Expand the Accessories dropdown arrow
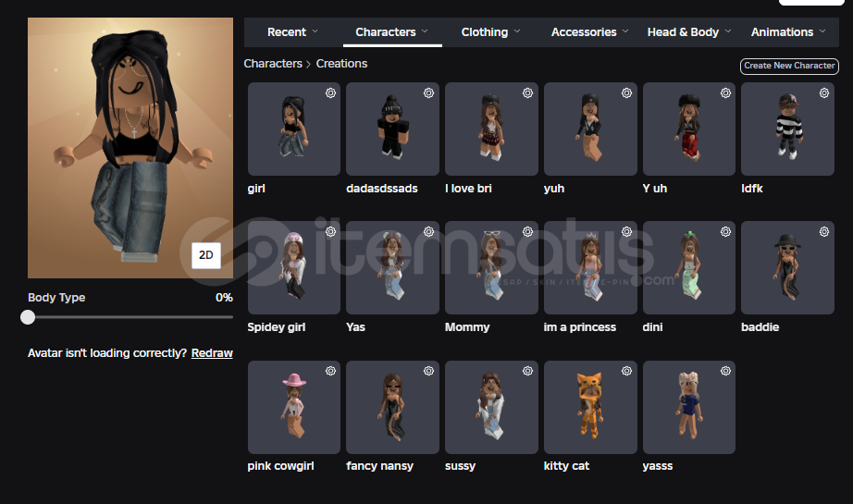853x504 pixels. click(x=625, y=31)
